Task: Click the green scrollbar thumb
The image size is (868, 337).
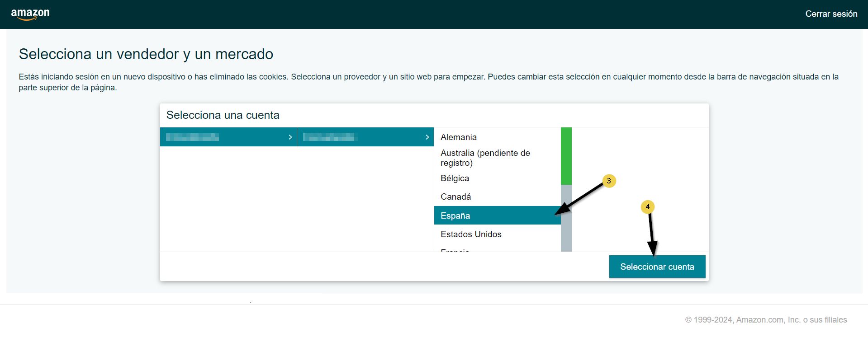Action: [566, 156]
